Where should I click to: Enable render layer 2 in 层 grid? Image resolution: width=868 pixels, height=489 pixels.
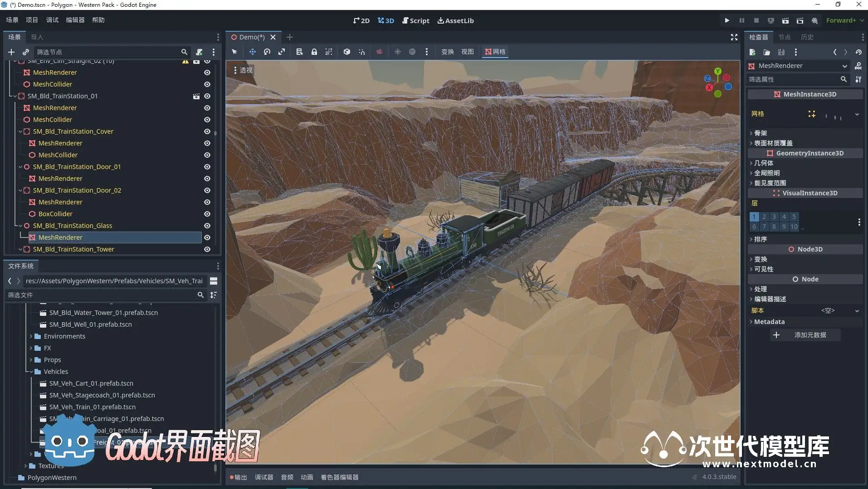click(764, 217)
